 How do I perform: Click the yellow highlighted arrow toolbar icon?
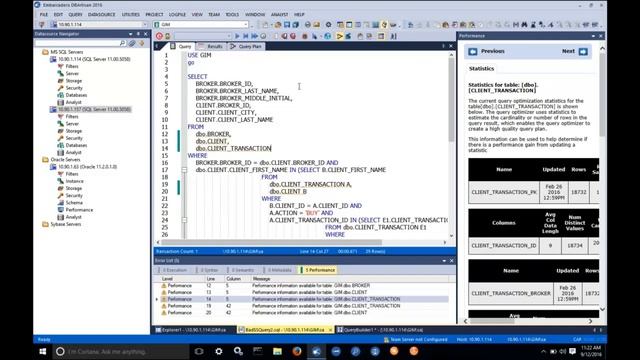tap(339, 36)
